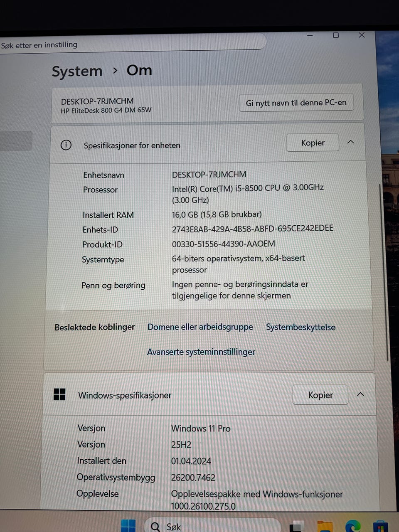Click the Prosessor label
This screenshot has height=532, width=399.
pyautogui.click(x=100, y=190)
